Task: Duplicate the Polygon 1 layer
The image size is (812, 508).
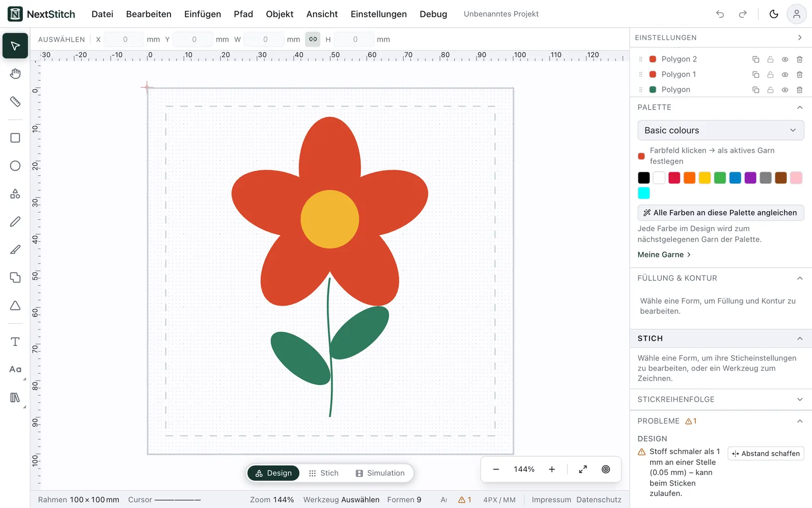Action: coord(756,75)
